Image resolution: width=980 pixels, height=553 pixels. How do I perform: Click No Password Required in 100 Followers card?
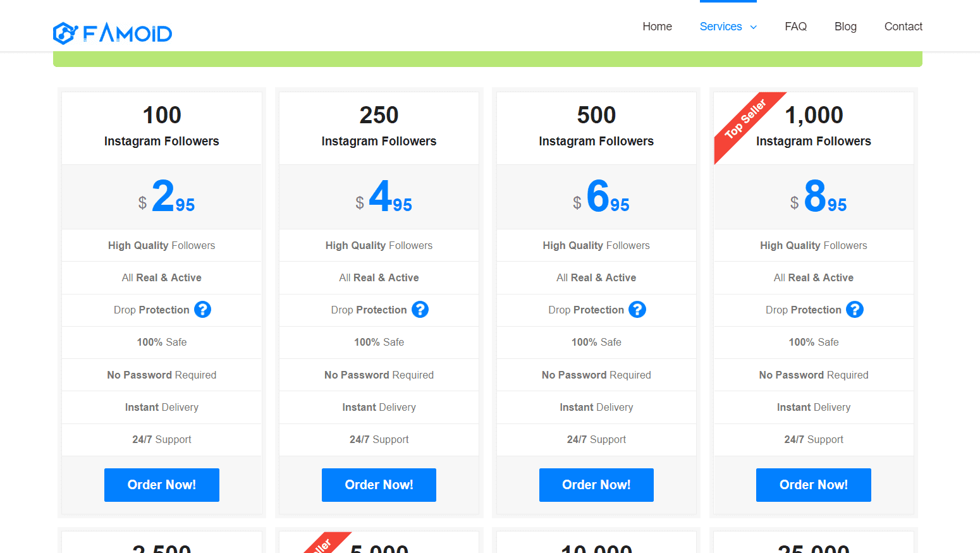(162, 375)
